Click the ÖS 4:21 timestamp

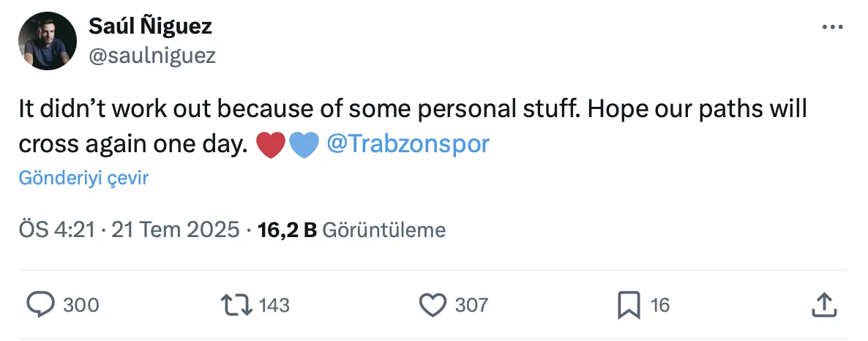(x=56, y=230)
